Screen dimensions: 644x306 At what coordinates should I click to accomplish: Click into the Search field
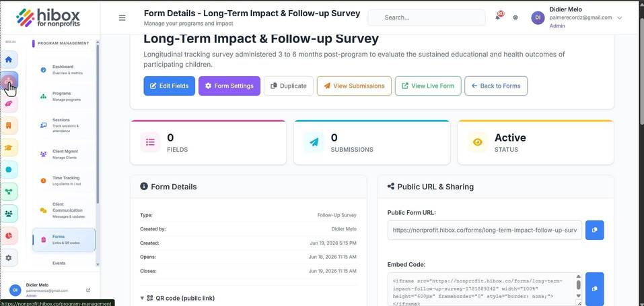pos(427,18)
